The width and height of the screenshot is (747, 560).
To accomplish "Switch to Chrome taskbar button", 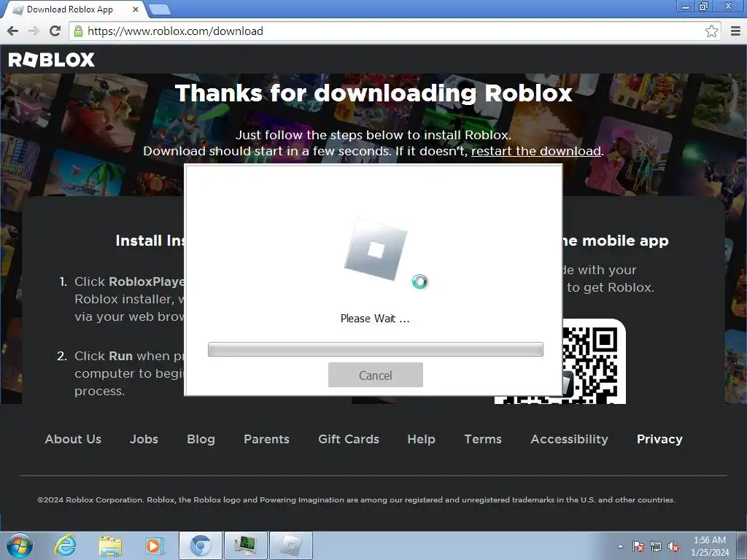I will (201, 545).
